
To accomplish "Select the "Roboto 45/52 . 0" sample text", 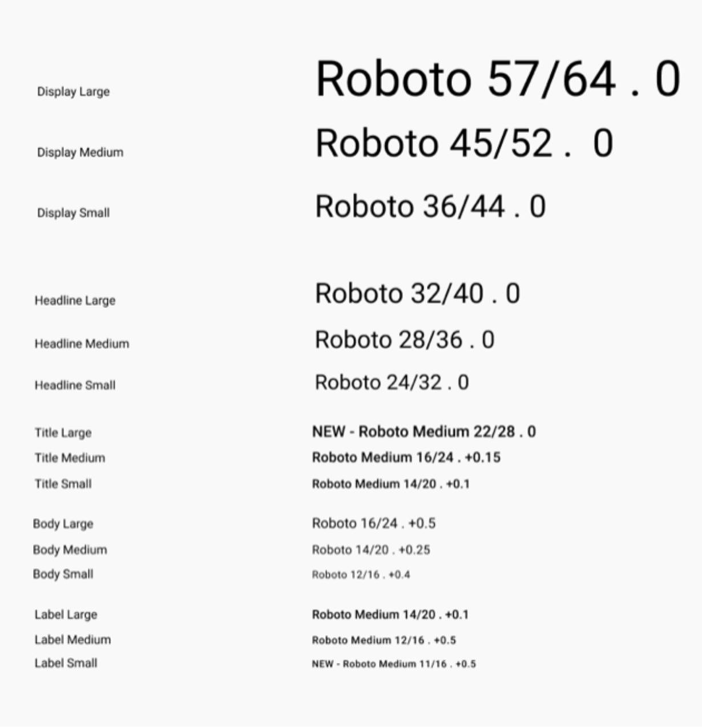I will (464, 143).
